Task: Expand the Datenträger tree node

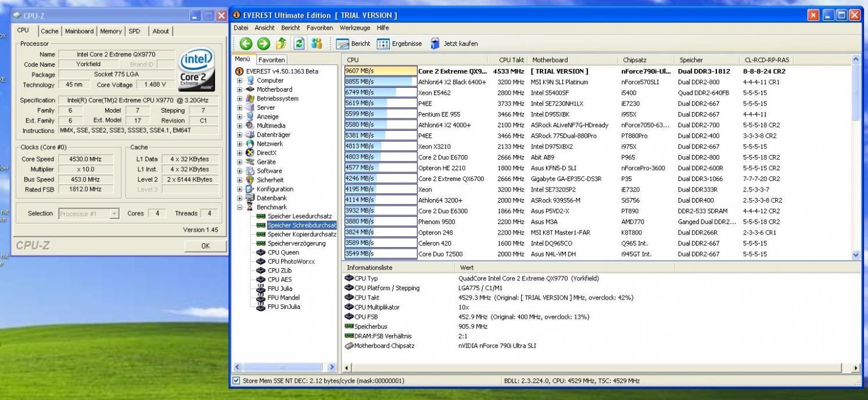Action: tap(239, 135)
